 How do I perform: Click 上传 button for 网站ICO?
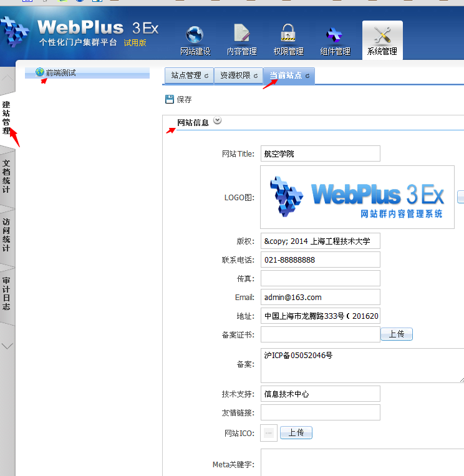296,433
